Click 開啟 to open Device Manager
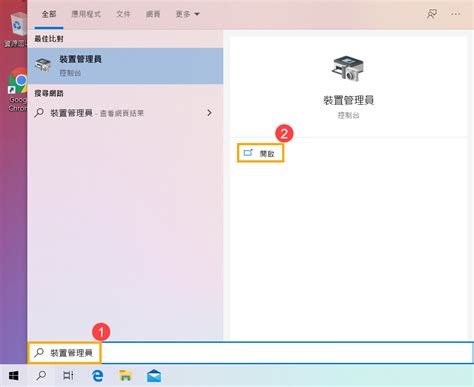The image size is (474, 387). [260, 153]
